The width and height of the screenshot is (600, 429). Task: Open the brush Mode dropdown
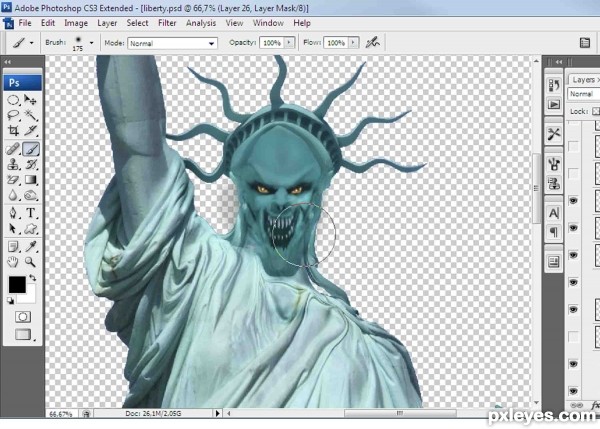(x=173, y=43)
